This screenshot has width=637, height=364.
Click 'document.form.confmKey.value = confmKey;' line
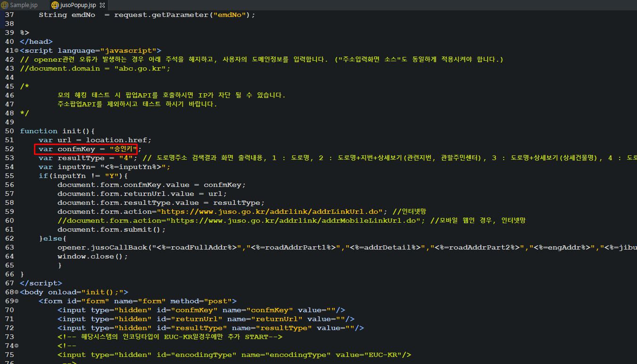coord(152,185)
